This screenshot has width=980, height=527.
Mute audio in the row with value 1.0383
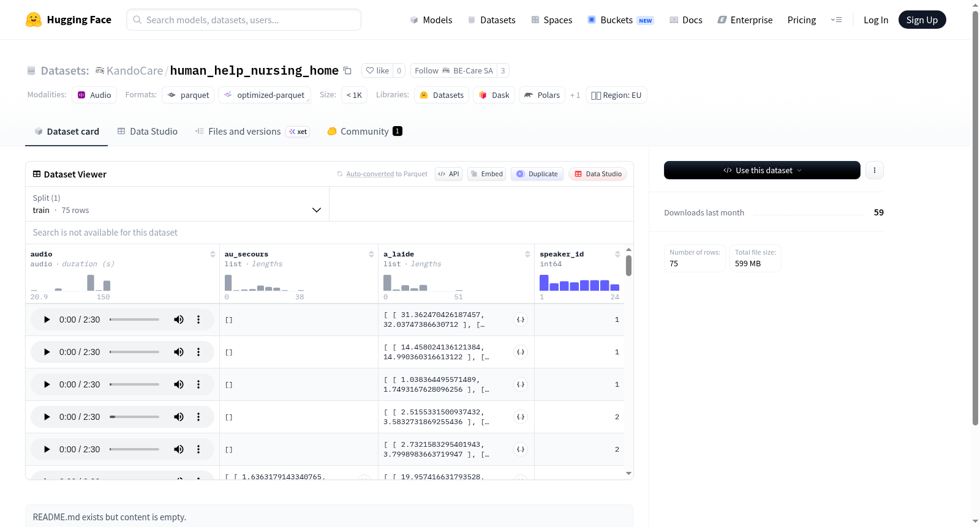pos(179,384)
